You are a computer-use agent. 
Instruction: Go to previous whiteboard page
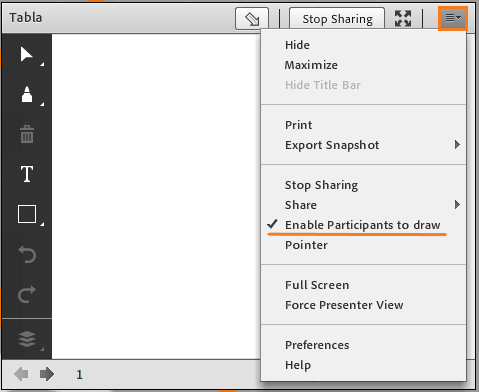click(21, 374)
